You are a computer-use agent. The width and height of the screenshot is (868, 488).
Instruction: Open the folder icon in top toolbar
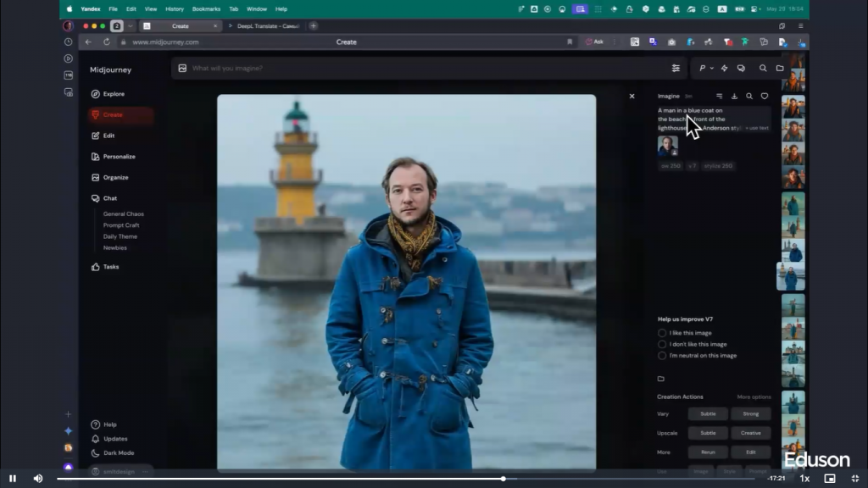pyautogui.click(x=780, y=68)
